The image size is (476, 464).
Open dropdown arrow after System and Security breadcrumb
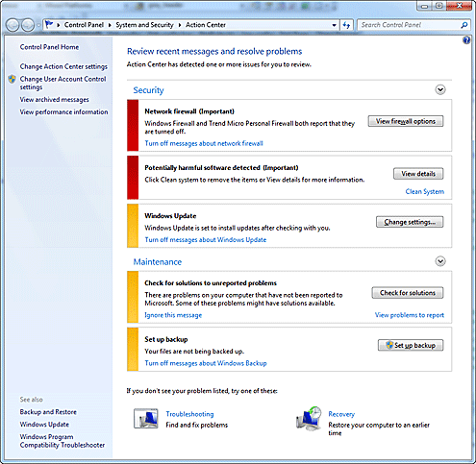180,25
